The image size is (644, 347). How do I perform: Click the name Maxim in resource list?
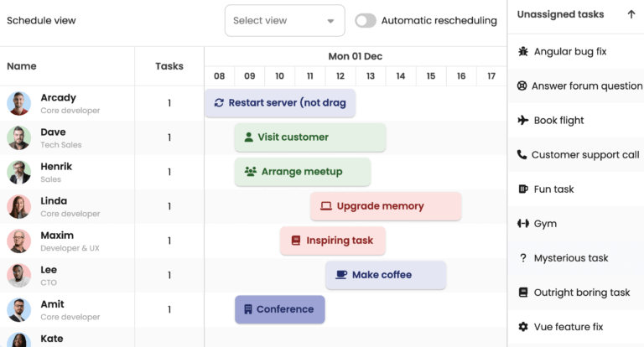57,236
